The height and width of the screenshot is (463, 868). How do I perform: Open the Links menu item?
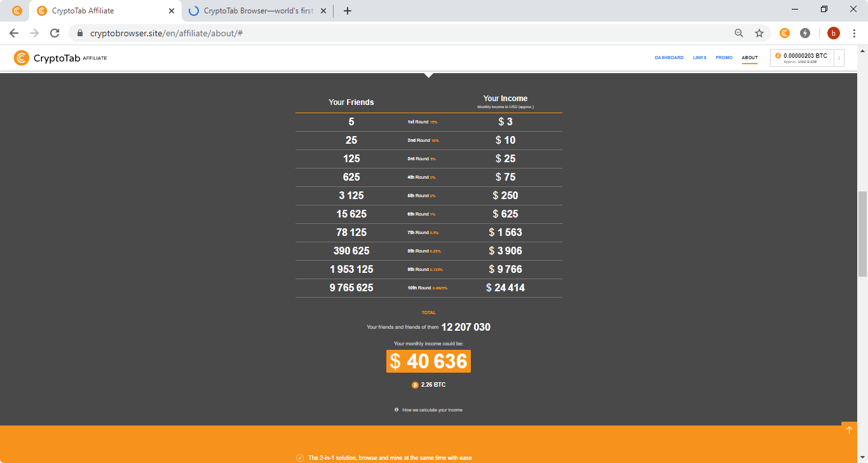[700, 58]
